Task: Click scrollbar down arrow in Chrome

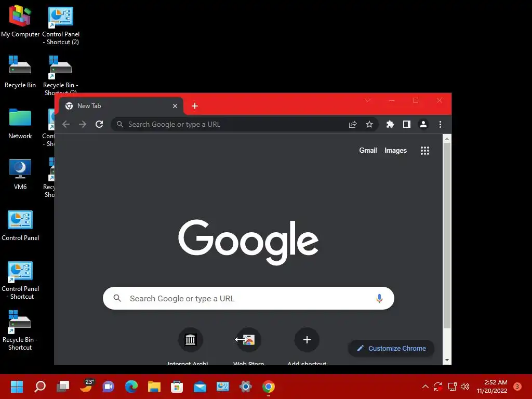Action: coord(447,360)
